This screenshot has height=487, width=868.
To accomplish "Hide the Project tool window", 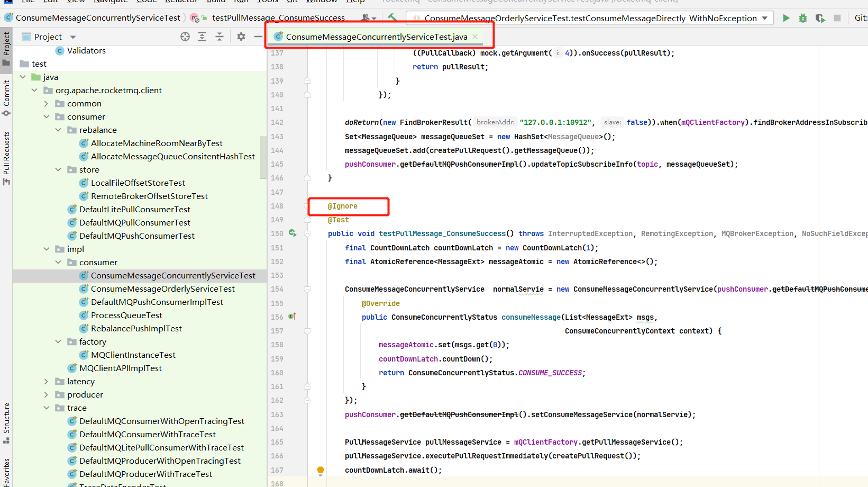I will click(258, 37).
